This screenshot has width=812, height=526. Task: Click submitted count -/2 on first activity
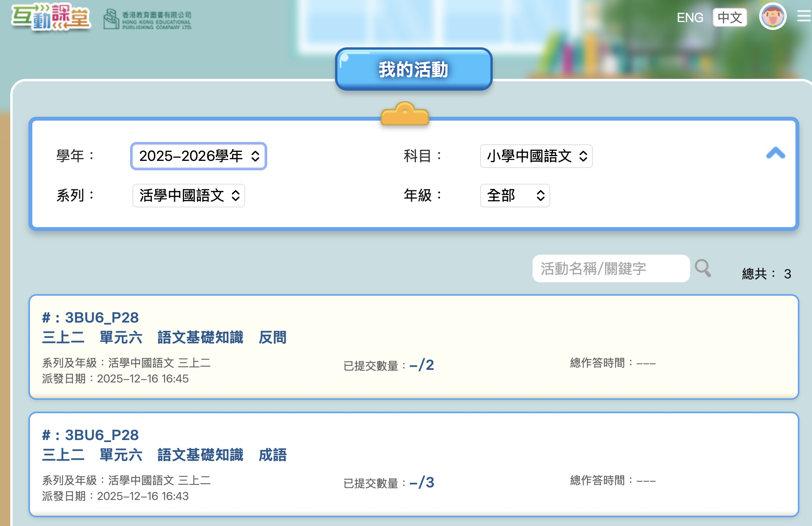421,365
